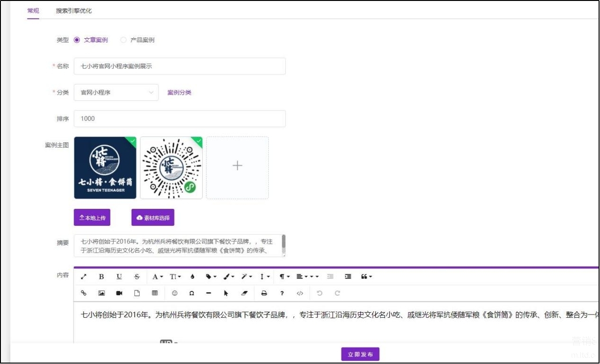Toggle fullscreen mode for the editor

coord(84,277)
